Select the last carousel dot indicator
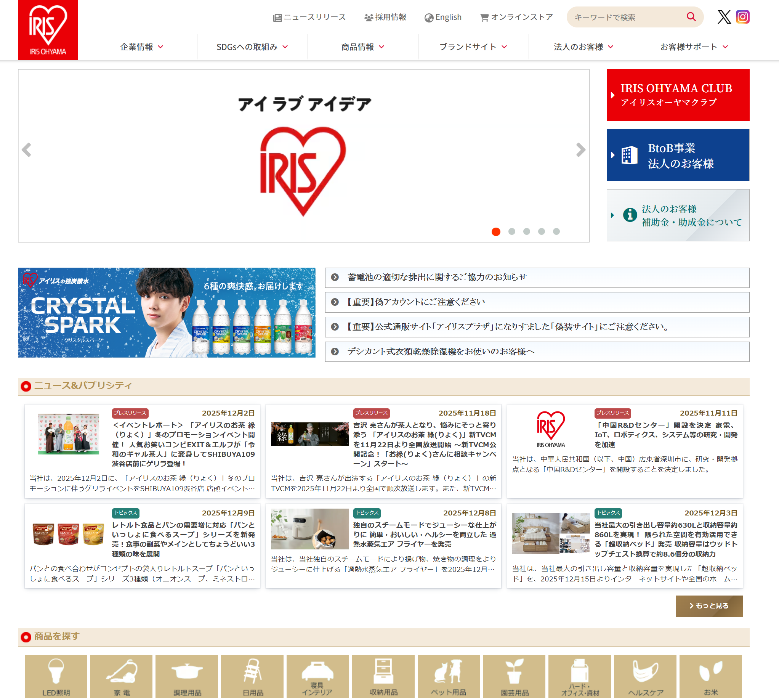 556,231
